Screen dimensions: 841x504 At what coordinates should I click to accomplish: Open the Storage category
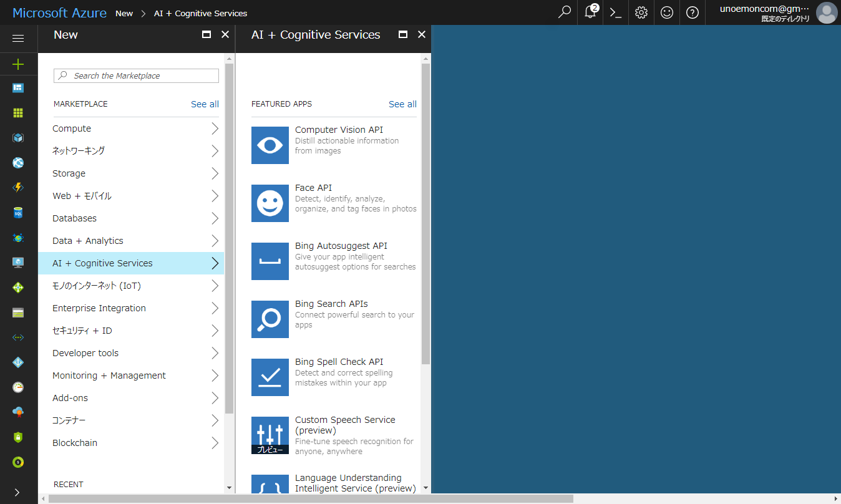(131, 173)
